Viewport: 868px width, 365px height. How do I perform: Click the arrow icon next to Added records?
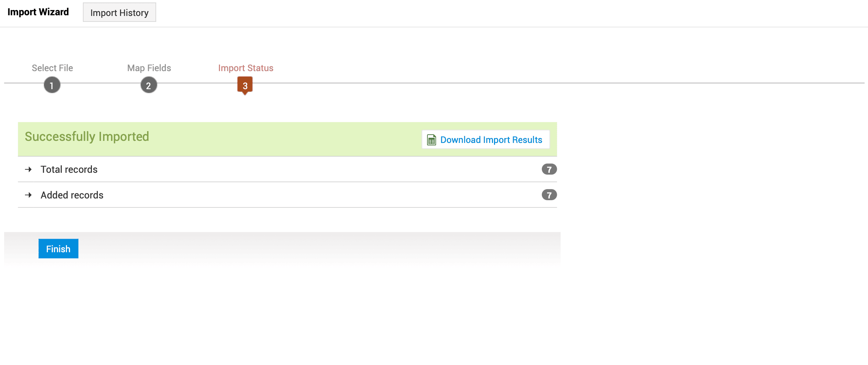point(28,195)
